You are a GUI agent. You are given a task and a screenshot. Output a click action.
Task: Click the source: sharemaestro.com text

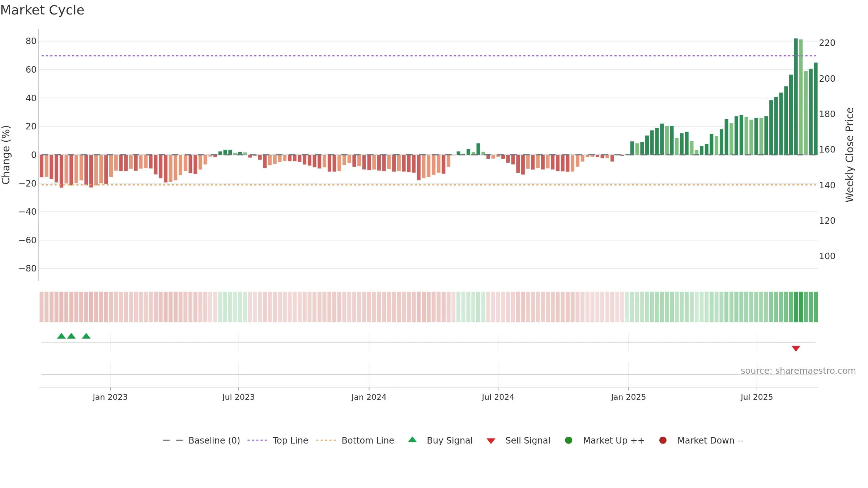[x=798, y=371]
